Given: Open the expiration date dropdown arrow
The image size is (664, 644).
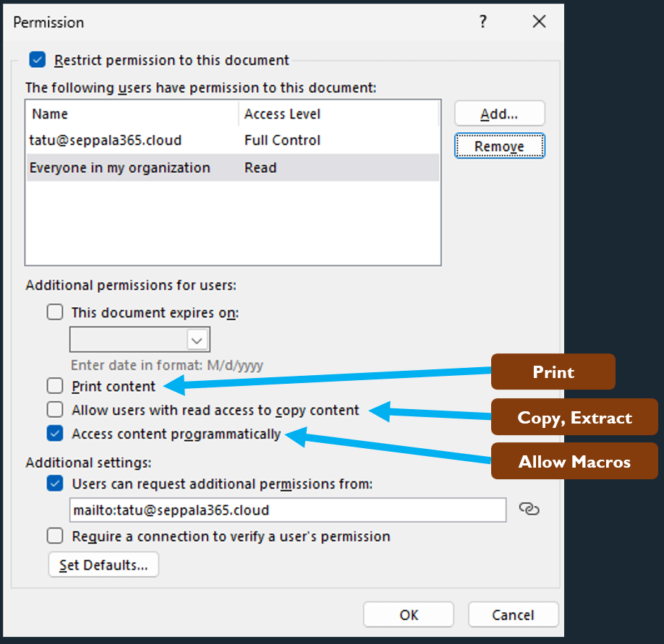Looking at the screenshot, I should coord(197,339).
